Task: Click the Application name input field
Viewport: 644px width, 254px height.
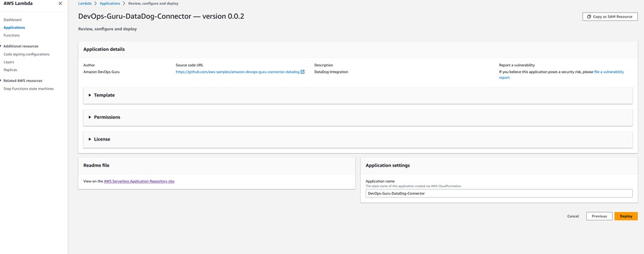Action: [499, 193]
